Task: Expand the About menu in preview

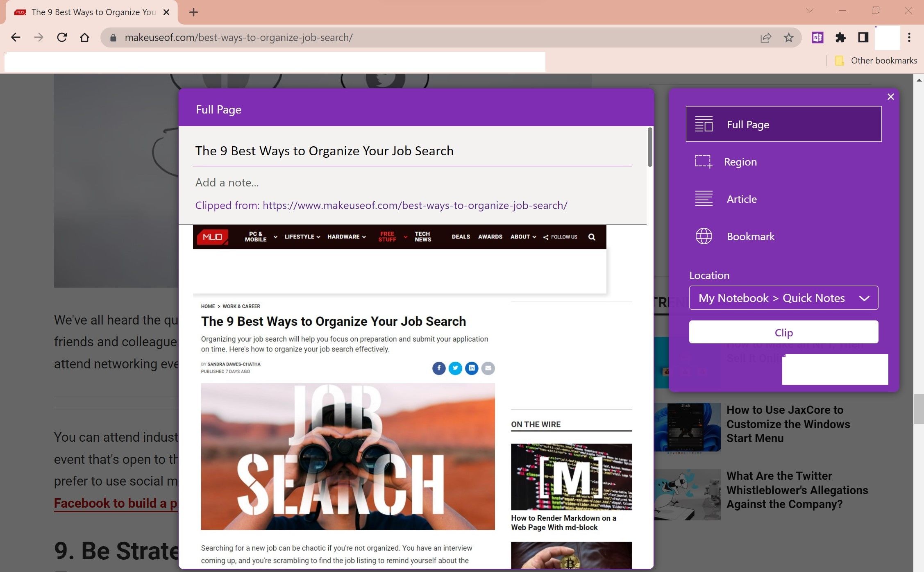Action: click(x=523, y=237)
